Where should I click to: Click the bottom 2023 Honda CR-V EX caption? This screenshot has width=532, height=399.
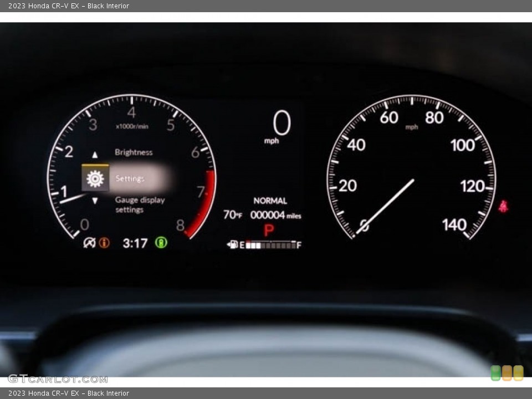pos(69,393)
